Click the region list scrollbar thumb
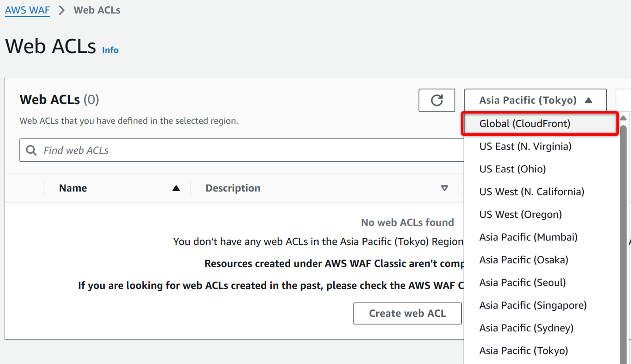This screenshot has height=364, width=631. 624,245
